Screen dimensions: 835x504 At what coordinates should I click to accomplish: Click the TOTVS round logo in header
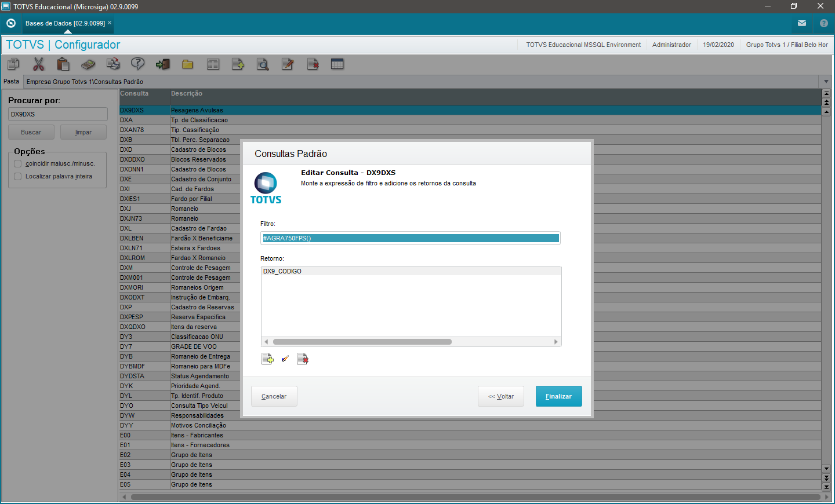tap(11, 23)
